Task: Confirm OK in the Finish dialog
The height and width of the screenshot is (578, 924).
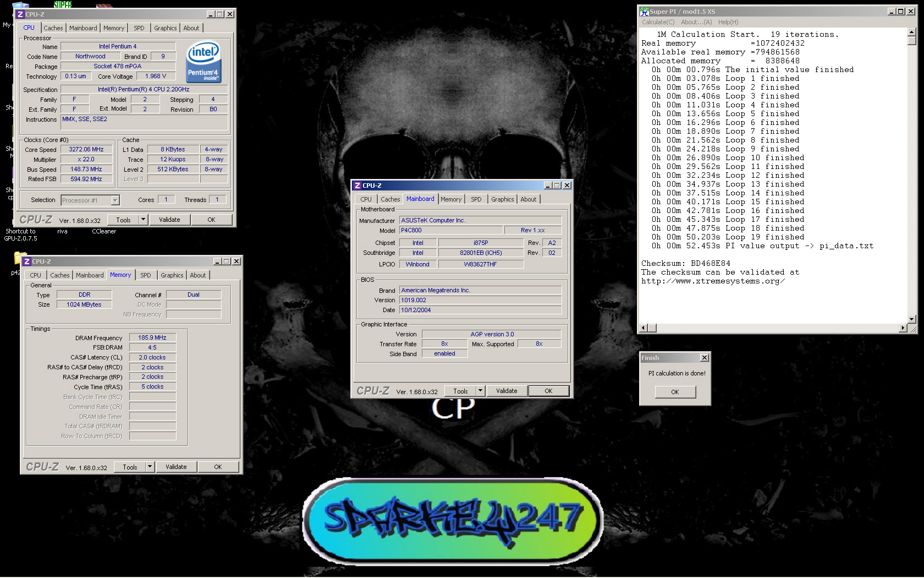Action: tap(675, 392)
